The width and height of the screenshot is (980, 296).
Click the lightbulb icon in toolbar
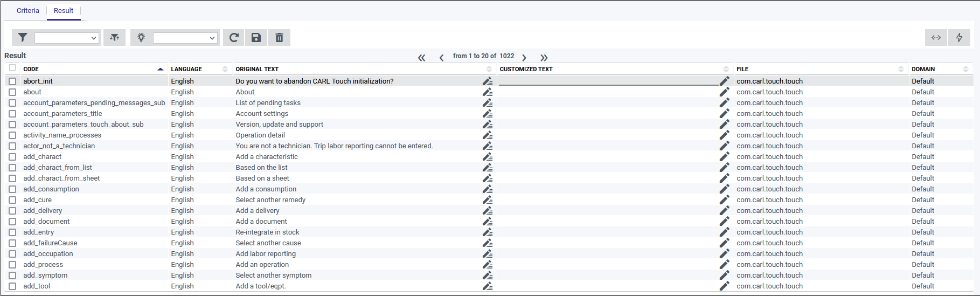(x=141, y=37)
